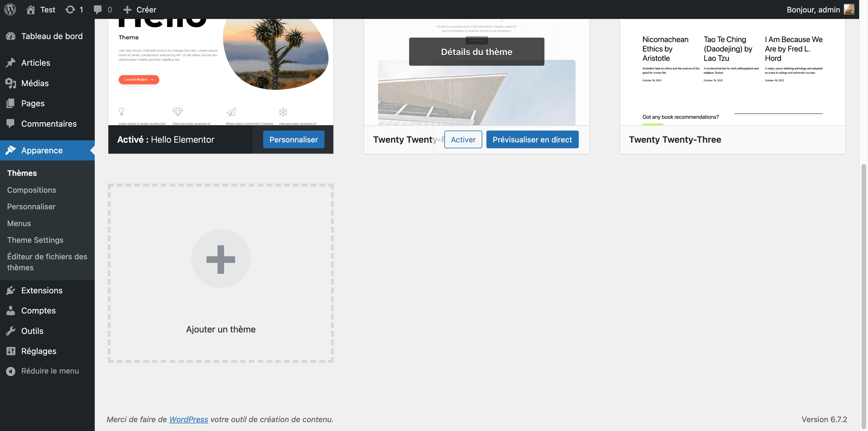
Task: Open the Twenty Twenty-Three theme thumbnail
Action: tap(732, 72)
